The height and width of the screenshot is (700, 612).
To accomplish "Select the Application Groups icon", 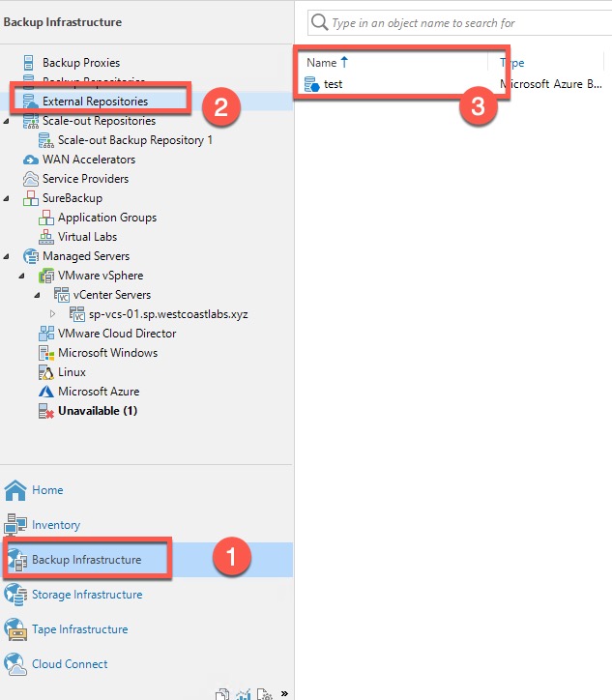I will (45, 218).
